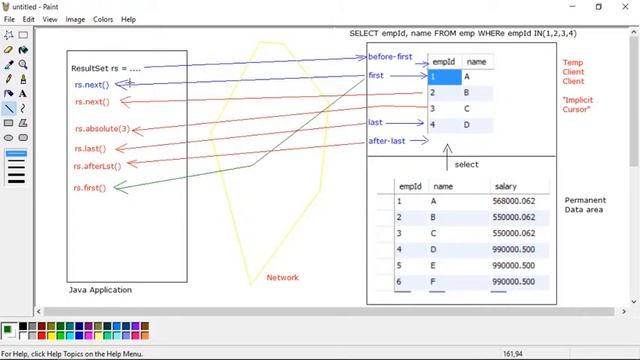This screenshot has width=640, height=360.
Task: Choose the light gray palette swatch
Action: [32, 336]
